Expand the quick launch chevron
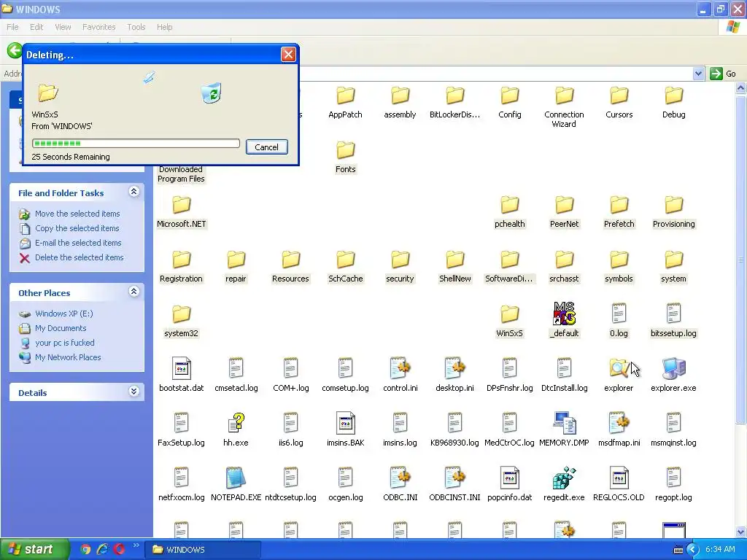 [136, 545]
